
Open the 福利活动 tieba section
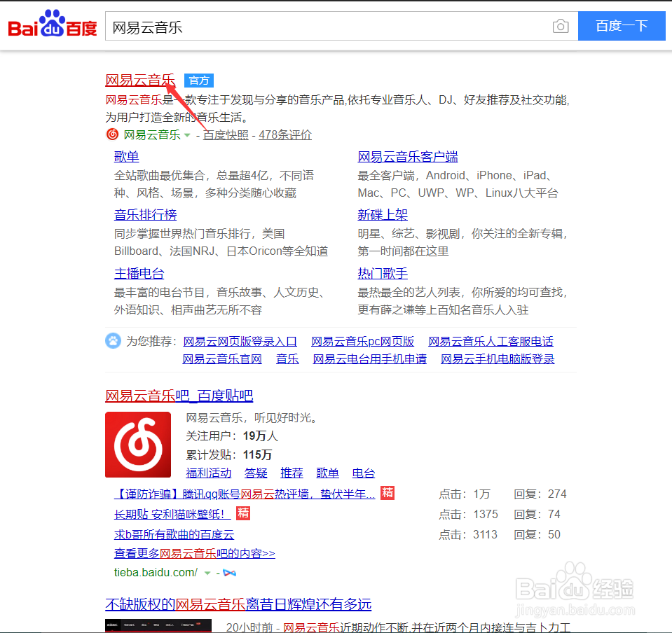click(209, 473)
